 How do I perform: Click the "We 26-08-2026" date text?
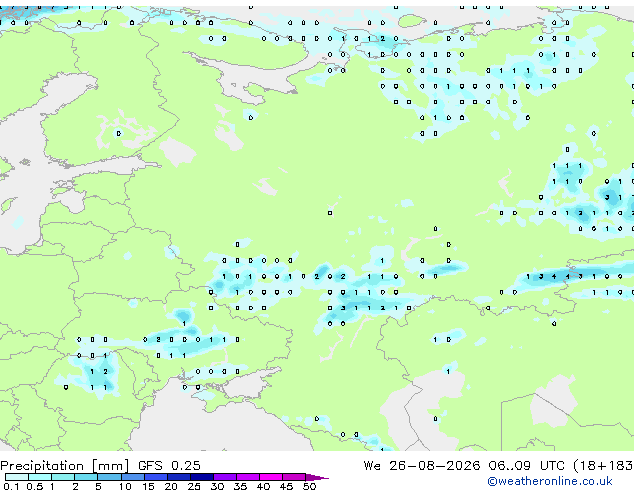[x=422, y=466]
